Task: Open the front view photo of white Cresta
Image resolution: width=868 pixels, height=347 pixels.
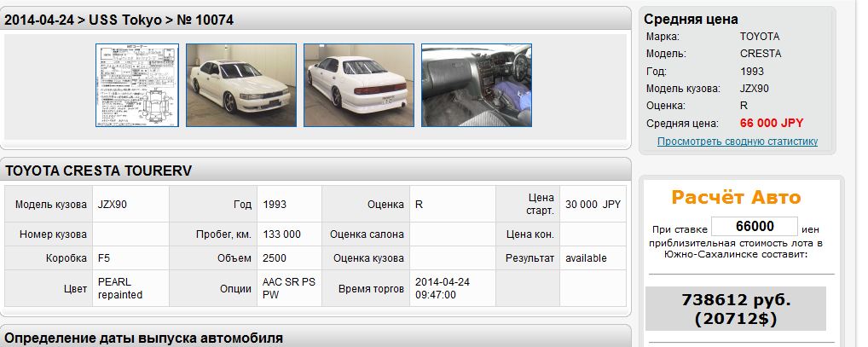Action: tap(241, 85)
